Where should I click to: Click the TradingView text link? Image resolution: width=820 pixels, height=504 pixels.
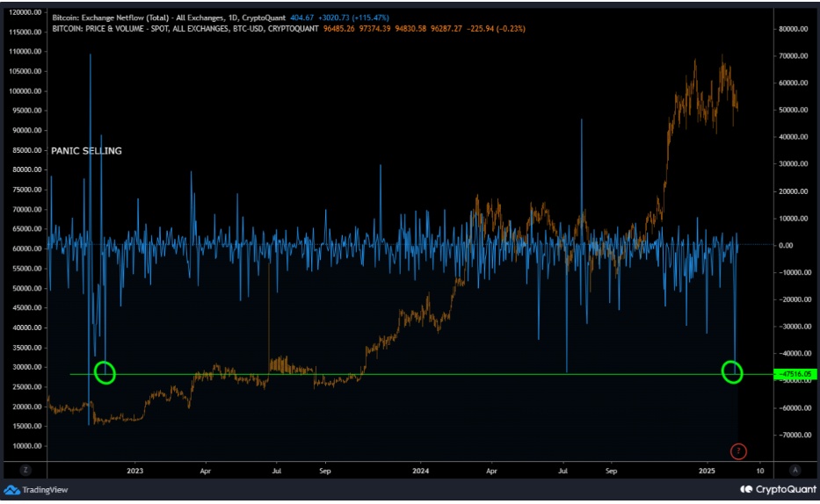tap(45, 490)
